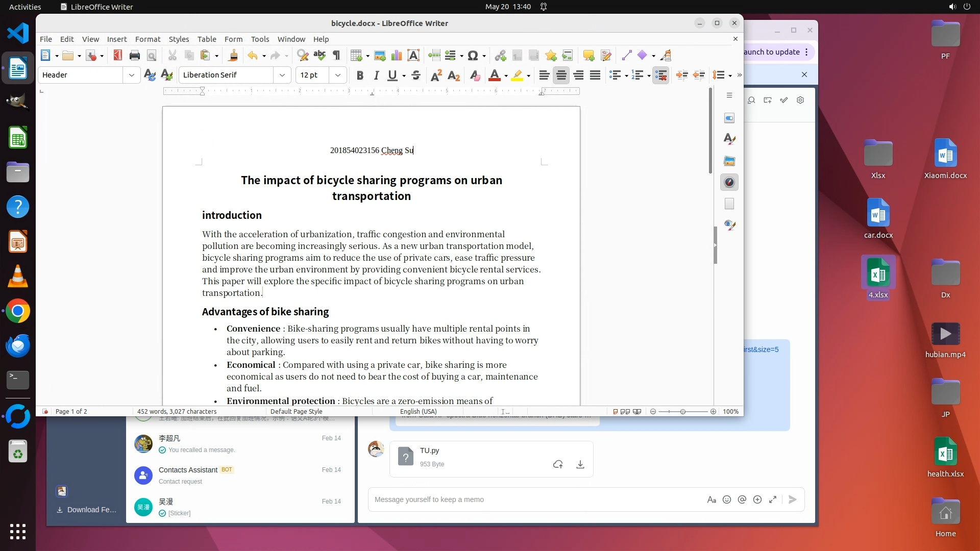Screen dimensions: 980x551
Task: Click the Print toolbar icon
Action: tap(135, 56)
